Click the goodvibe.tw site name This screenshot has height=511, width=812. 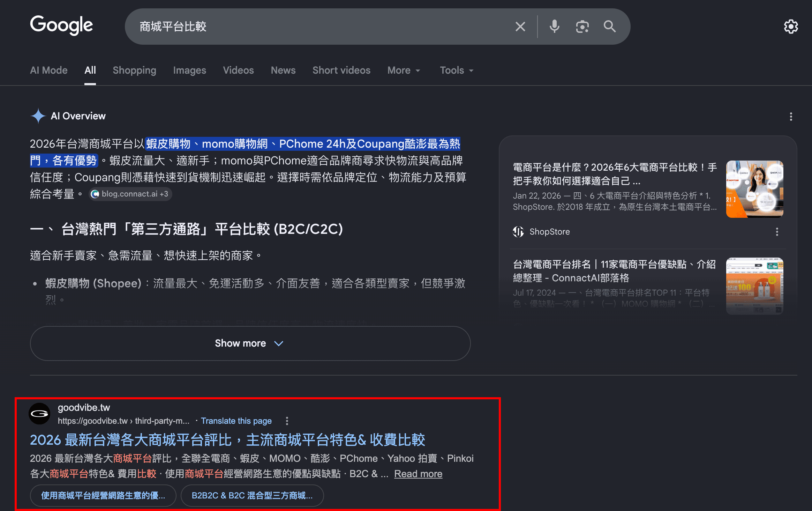[84, 407]
